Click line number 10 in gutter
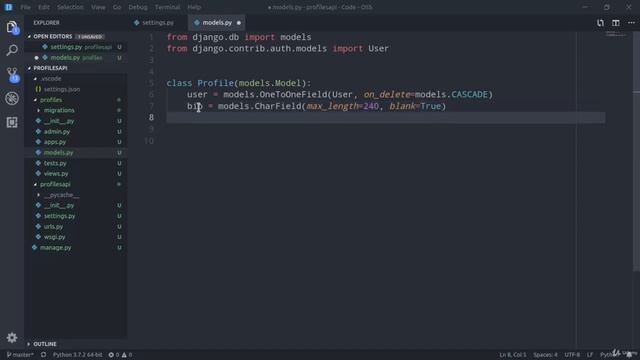 [x=149, y=141]
